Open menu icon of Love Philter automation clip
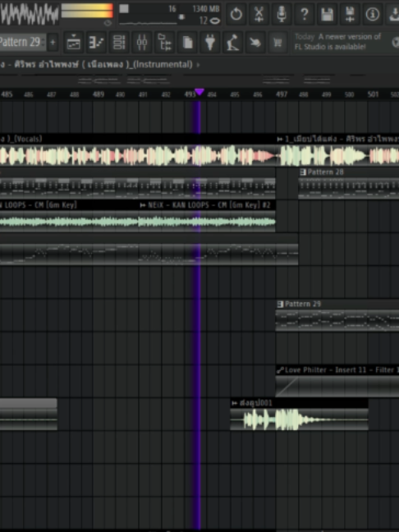 [x=280, y=370]
